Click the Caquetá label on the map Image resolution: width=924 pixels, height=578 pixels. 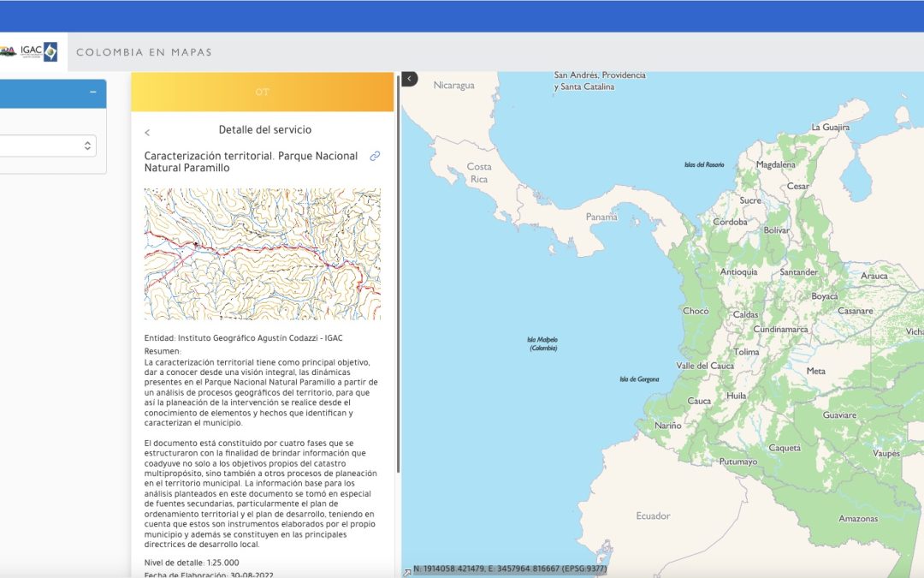coord(785,448)
